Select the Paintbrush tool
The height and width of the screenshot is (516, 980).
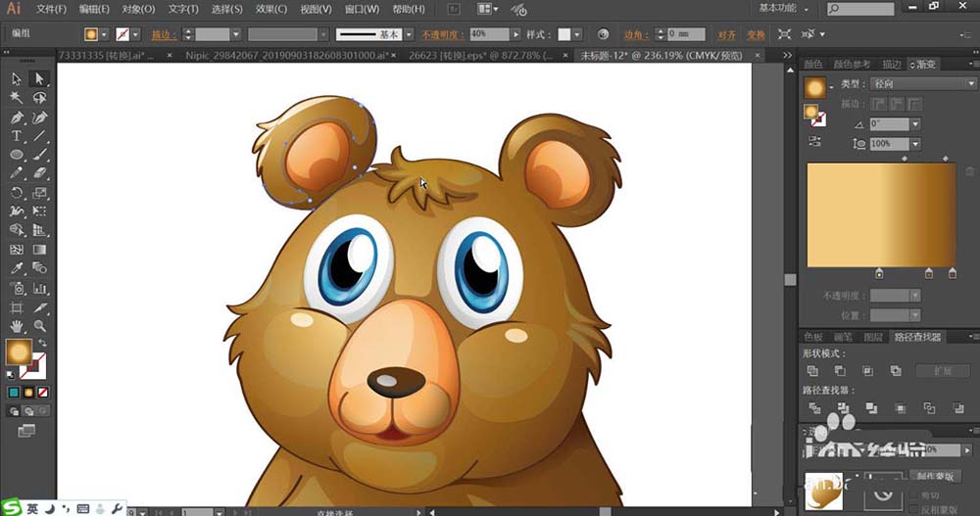coord(39,155)
